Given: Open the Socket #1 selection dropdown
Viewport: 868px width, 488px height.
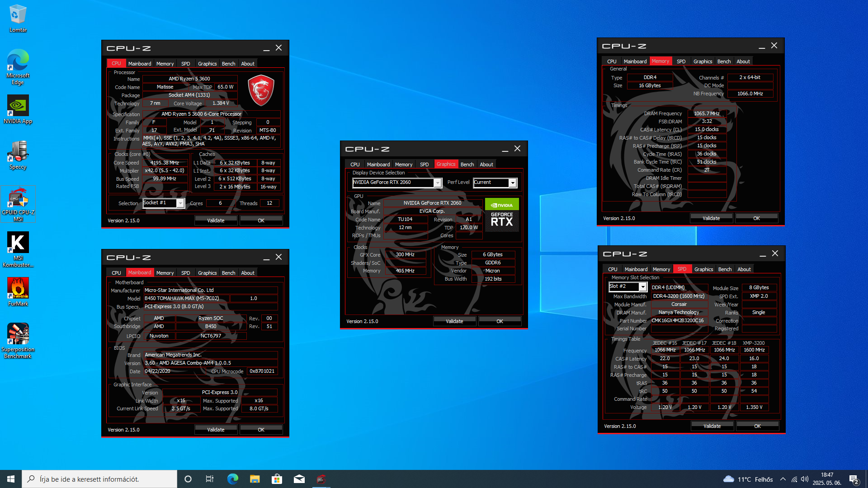Looking at the screenshot, I should [164, 203].
